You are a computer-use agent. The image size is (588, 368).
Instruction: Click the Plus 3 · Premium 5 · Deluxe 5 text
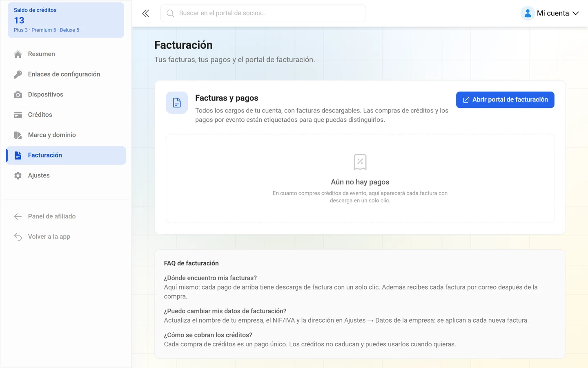[47, 30]
